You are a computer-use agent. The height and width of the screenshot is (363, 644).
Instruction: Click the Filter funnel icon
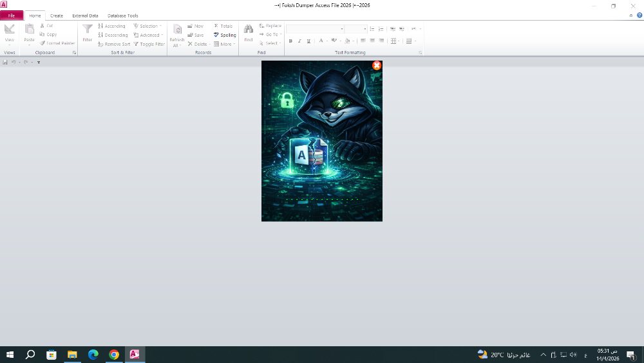tap(87, 30)
